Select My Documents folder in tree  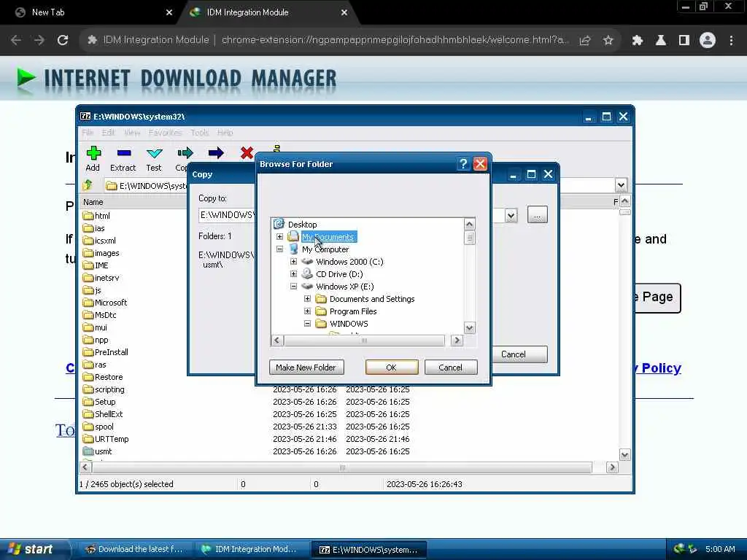(328, 237)
